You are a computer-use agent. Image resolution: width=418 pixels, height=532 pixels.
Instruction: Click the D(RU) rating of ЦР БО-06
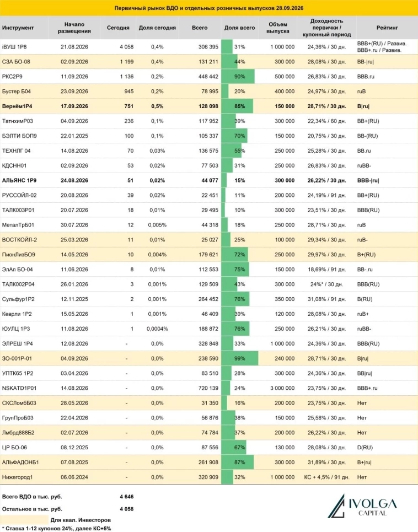coord(365,448)
